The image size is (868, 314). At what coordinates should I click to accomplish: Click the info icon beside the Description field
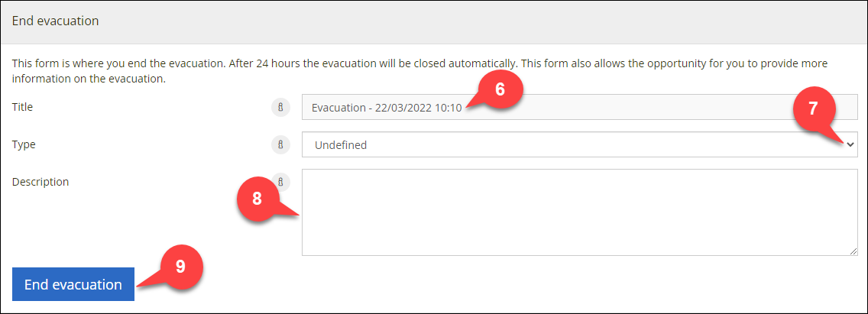280,182
